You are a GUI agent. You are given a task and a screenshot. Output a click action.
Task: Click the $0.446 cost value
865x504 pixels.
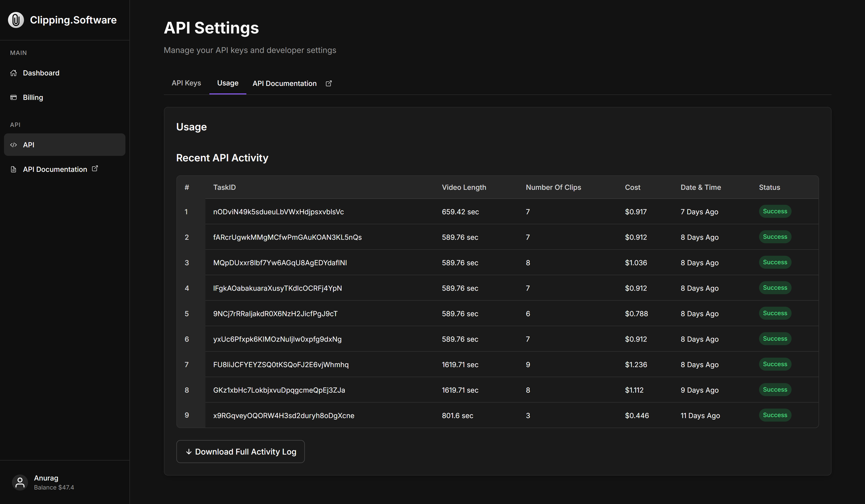[637, 416]
